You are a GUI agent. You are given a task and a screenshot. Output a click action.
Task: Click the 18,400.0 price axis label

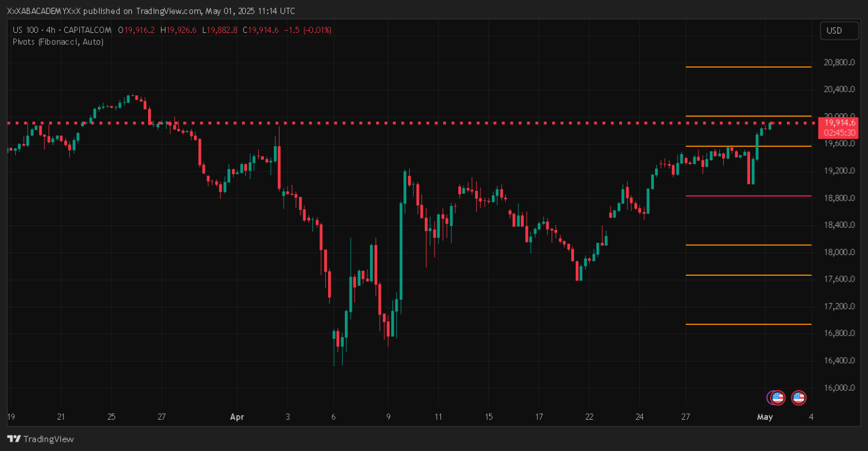pos(840,225)
